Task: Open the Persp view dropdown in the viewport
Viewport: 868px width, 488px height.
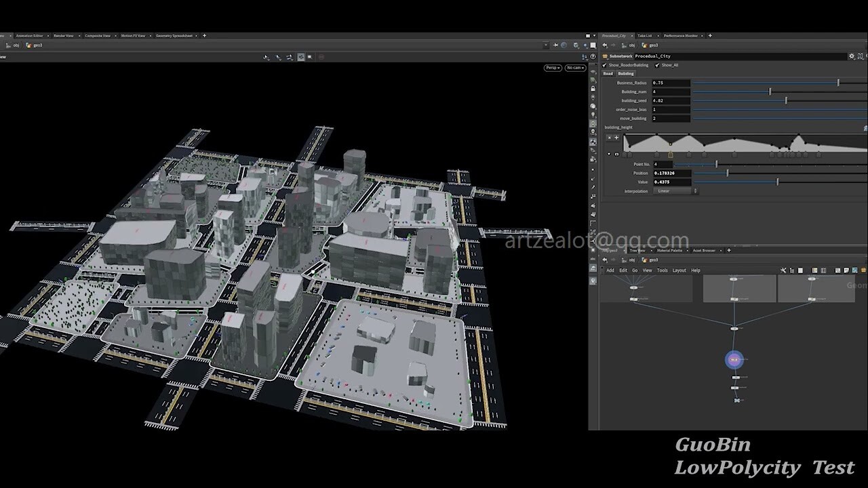Action: coord(552,68)
